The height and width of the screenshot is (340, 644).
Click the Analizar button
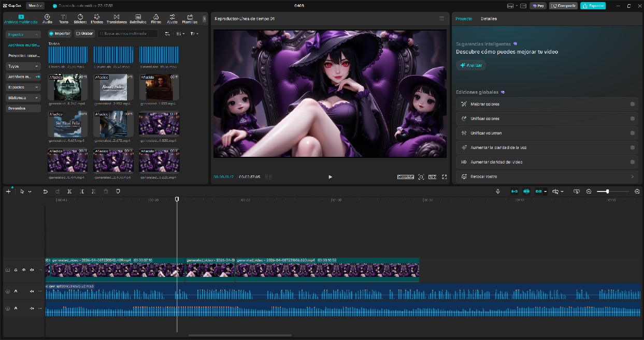471,65
